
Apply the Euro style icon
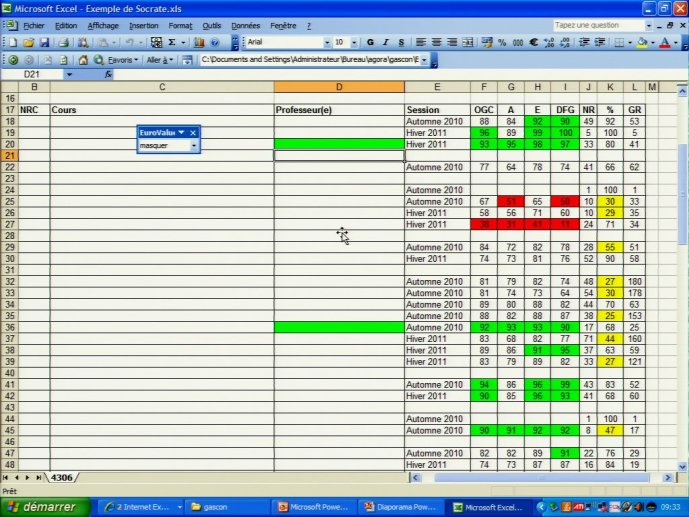click(533, 43)
